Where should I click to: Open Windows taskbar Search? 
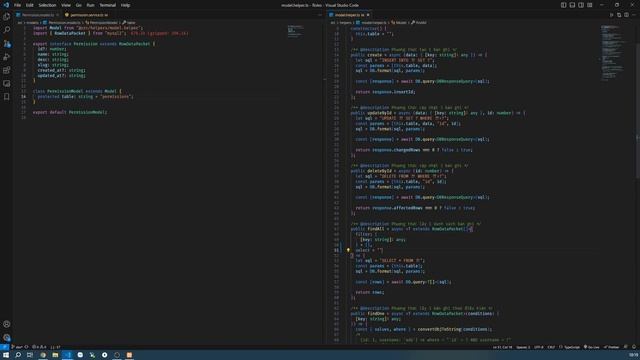pos(18,355)
